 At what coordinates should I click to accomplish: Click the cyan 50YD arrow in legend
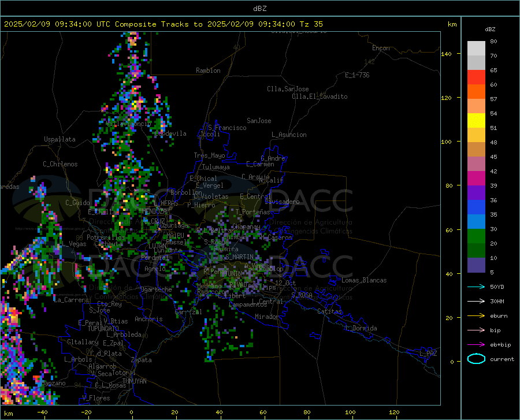click(476, 287)
